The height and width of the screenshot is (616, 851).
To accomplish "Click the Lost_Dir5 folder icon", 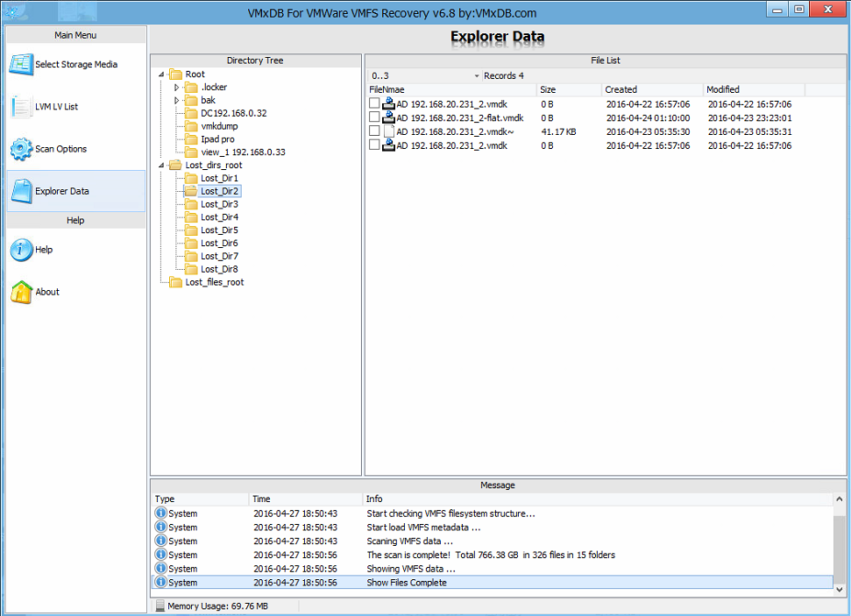I will 191,230.
